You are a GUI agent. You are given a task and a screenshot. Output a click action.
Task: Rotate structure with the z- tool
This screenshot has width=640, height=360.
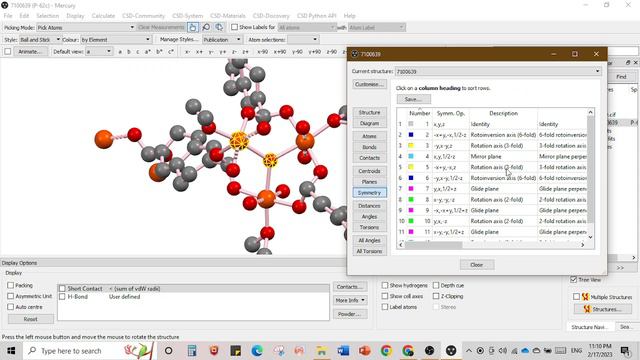(x=234, y=52)
